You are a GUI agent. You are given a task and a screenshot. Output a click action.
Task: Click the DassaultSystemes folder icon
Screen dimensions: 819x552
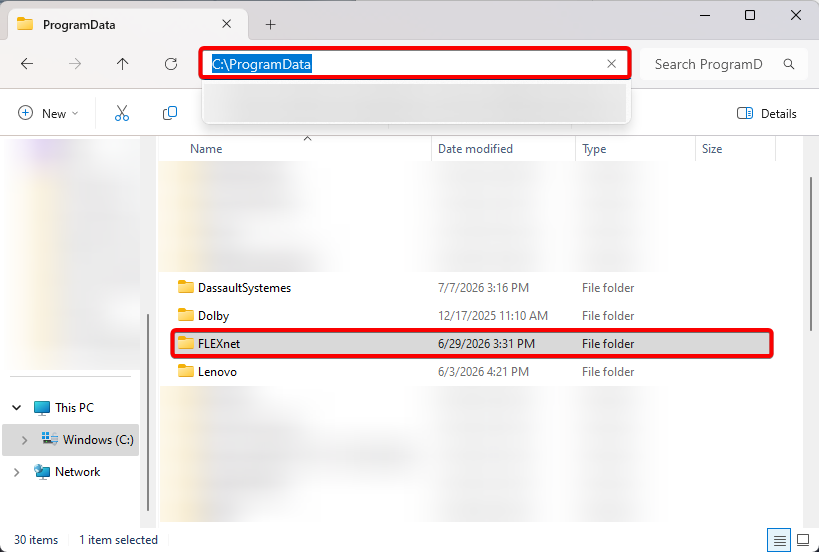click(185, 287)
